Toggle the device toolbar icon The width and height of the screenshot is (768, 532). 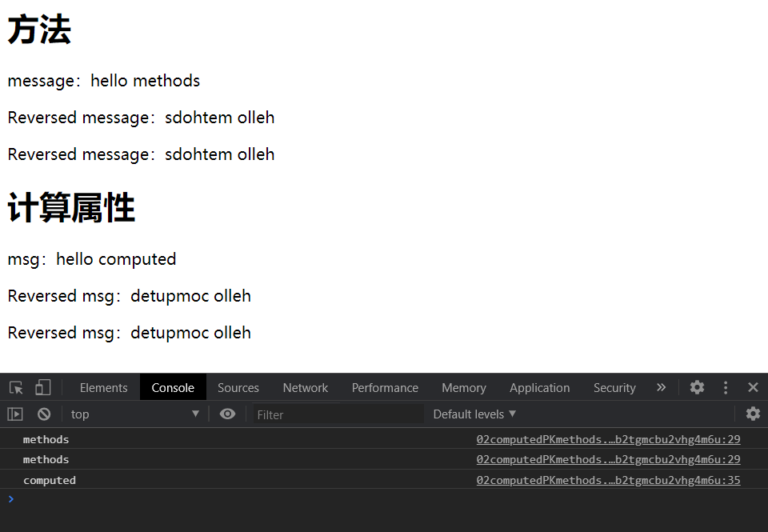pyautogui.click(x=42, y=388)
